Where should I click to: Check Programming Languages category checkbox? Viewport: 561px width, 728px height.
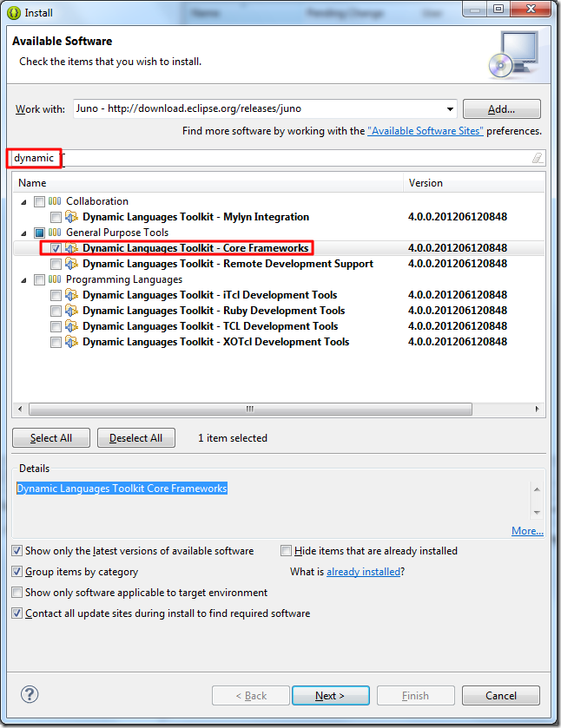coord(39,279)
